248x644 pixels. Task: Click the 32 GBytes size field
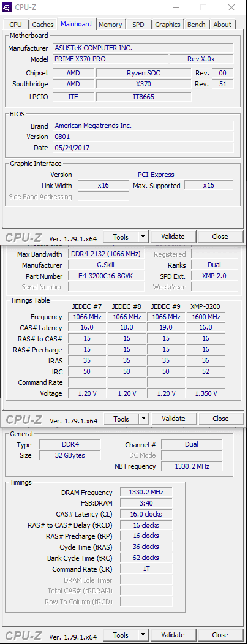(70, 455)
